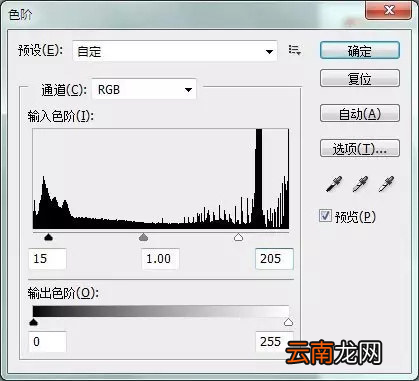Click the 自动(A) auto button
This screenshot has width=419, height=381.
tap(360, 113)
